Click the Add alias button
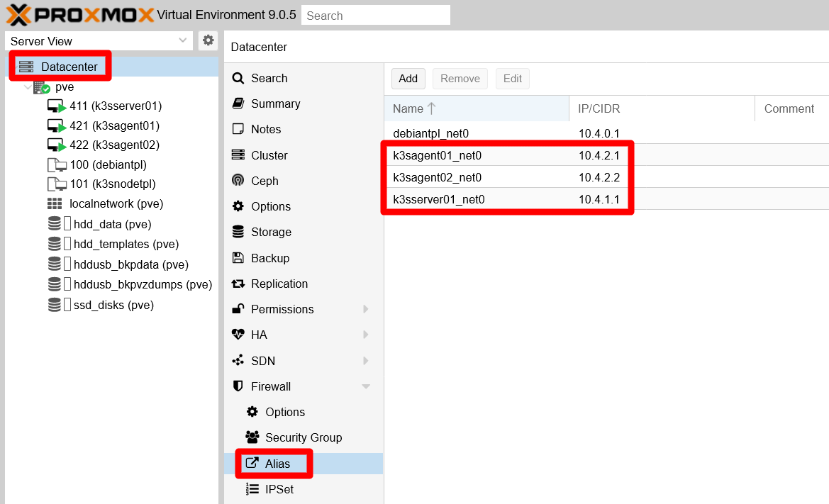This screenshot has width=829, height=504. point(408,79)
